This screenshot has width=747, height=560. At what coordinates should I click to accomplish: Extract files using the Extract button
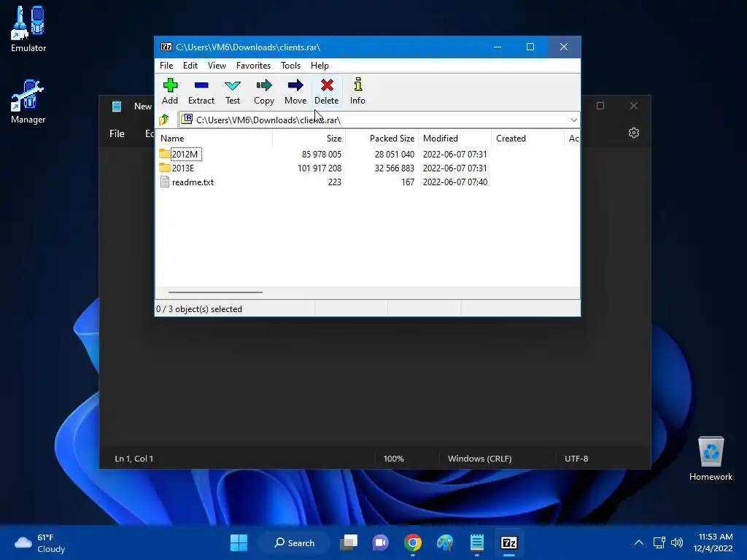(x=201, y=91)
